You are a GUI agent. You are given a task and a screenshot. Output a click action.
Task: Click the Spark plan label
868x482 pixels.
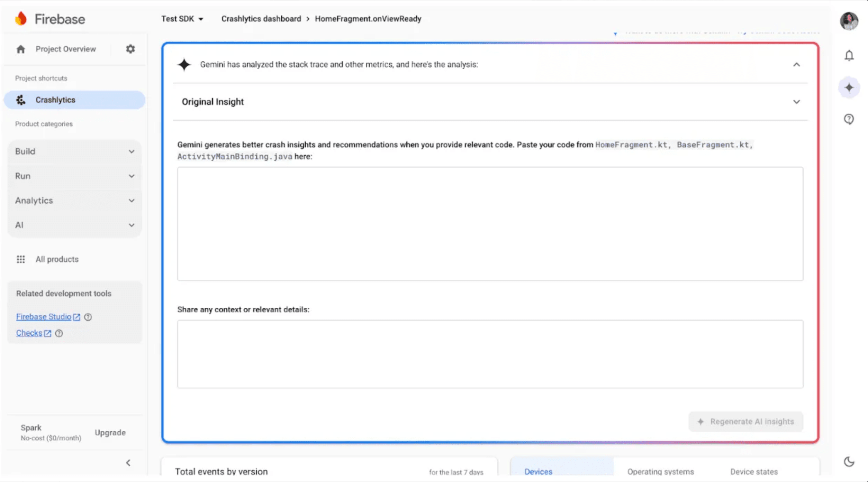click(31, 428)
